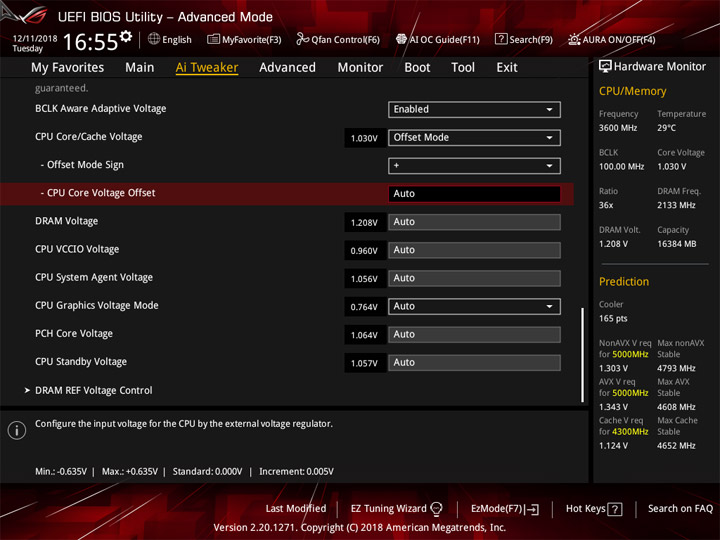The width and height of the screenshot is (720, 540).
Task: Click the DRAM Voltage input field
Action: pyautogui.click(x=474, y=222)
